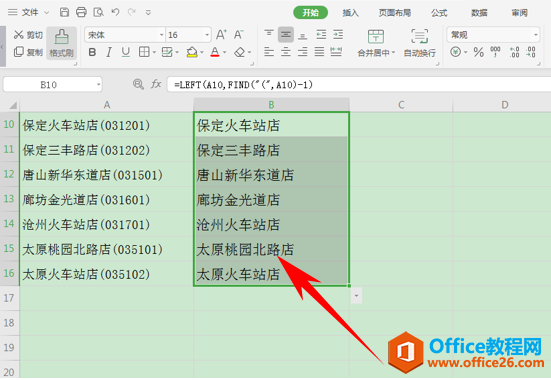Expand the 文件 dropdown arrow
The height and width of the screenshot is (380, 551).
46,13
